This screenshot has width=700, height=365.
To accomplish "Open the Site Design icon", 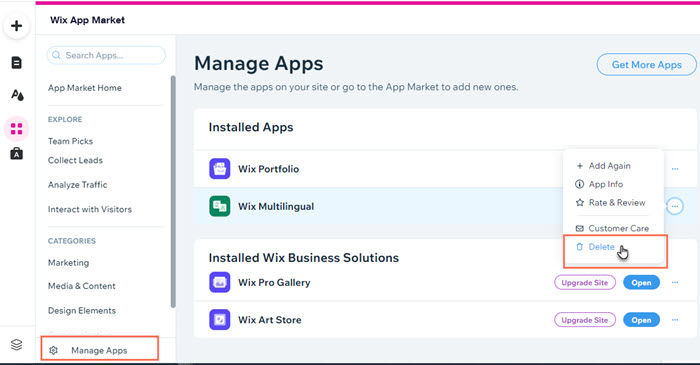I will (17, 95).
